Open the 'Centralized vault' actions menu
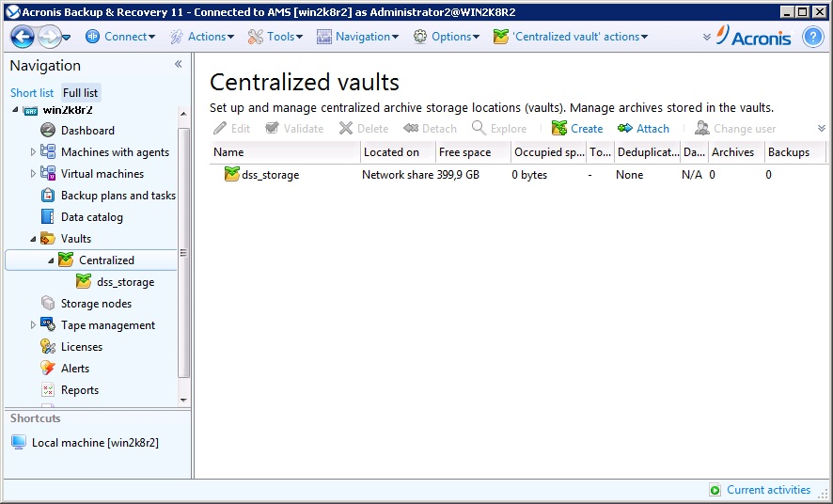This screenshot has height=504, width=833. [571, 37]
